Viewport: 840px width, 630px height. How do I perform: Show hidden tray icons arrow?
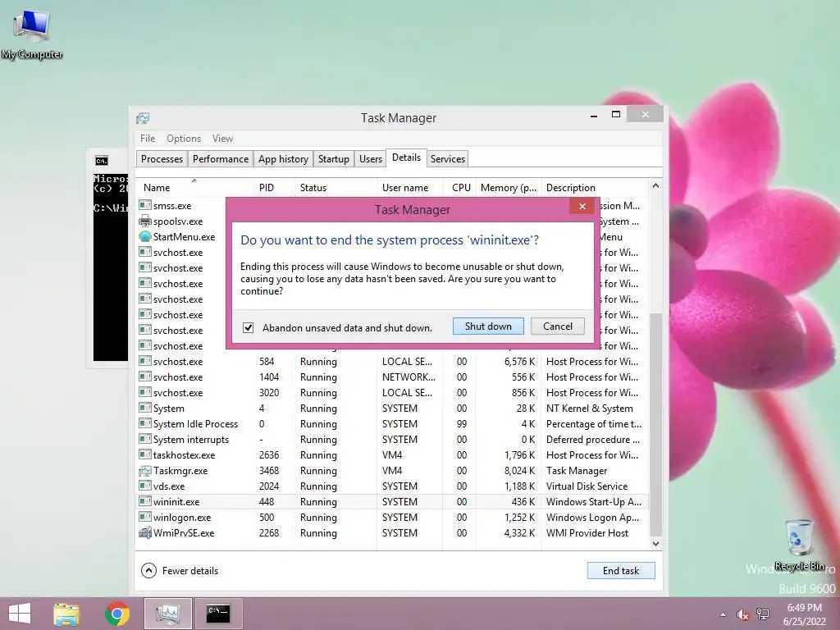click(724, 614)
